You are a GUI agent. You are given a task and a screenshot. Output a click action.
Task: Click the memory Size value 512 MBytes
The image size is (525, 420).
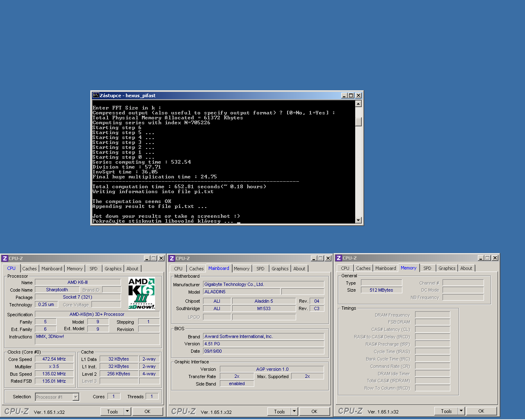pyautogui.click(x=381, y=290)
